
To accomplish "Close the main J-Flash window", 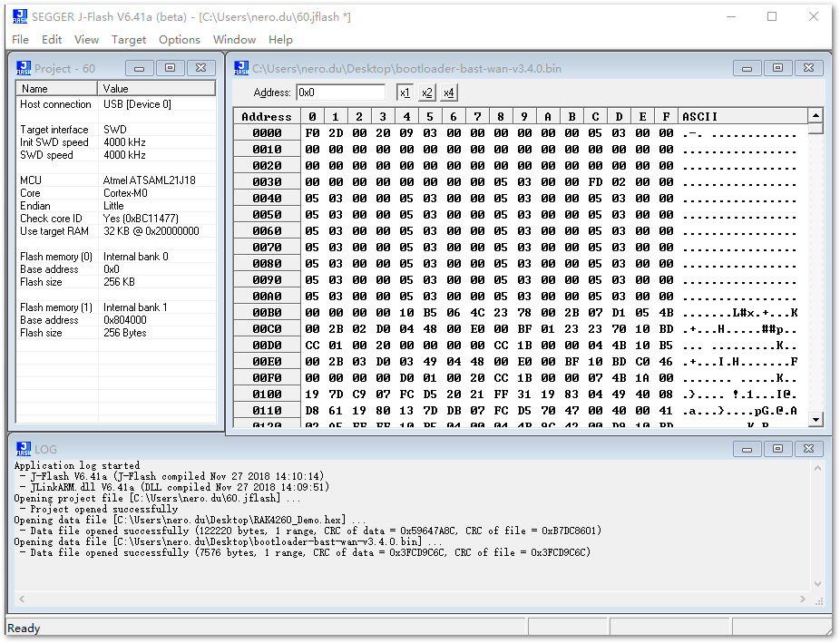I will [813, 16].
